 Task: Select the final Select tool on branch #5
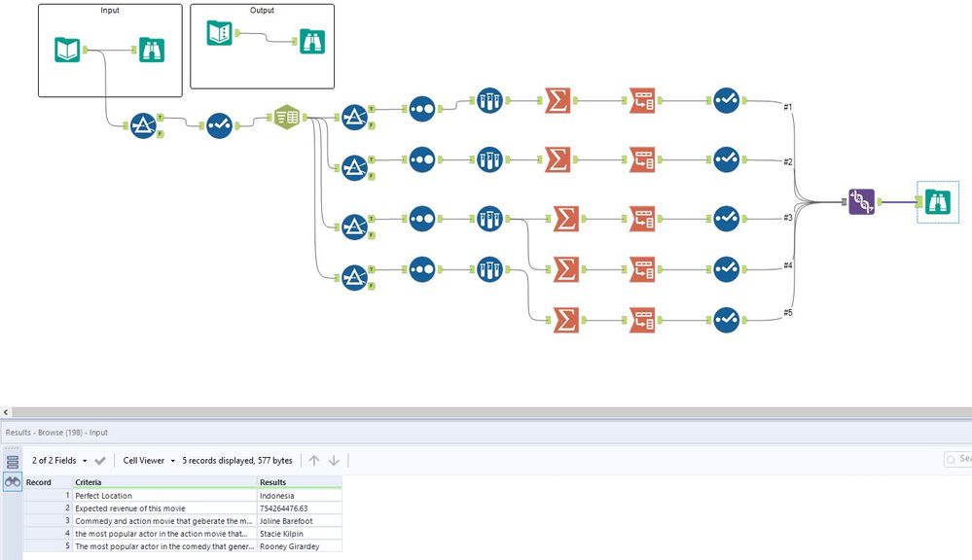point(726,320)
